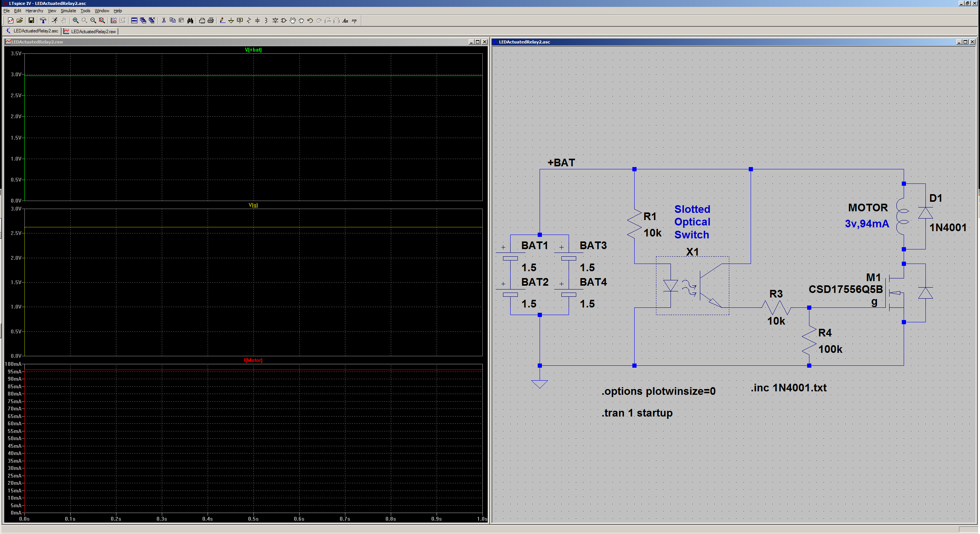Open a file with the folder icon
This screenshot has width=980, height=534.
(19, 21)
